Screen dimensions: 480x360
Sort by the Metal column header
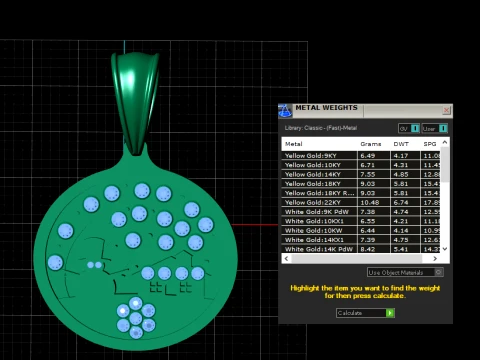point(294,144)
